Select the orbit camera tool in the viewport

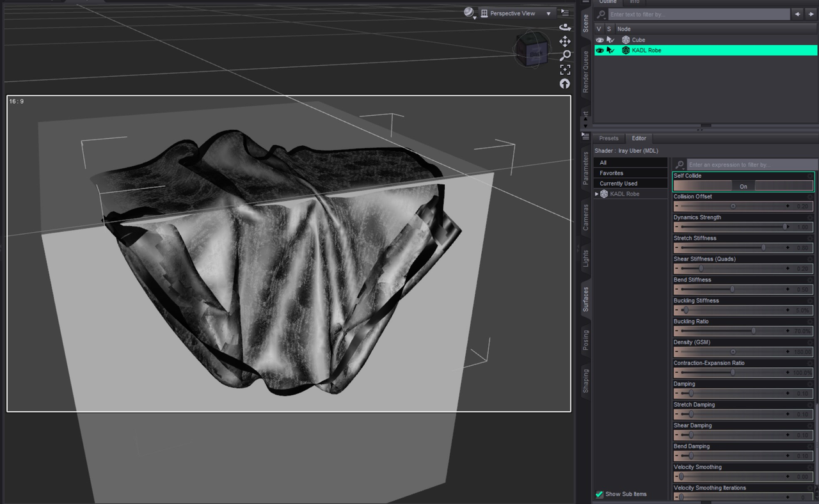coord(565,27)
